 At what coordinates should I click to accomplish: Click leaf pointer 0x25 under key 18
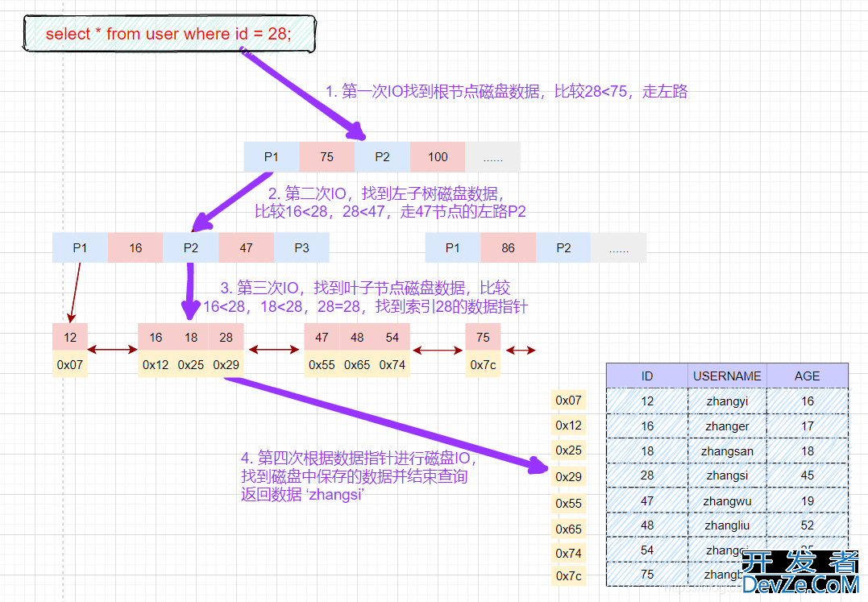point(191,364)
